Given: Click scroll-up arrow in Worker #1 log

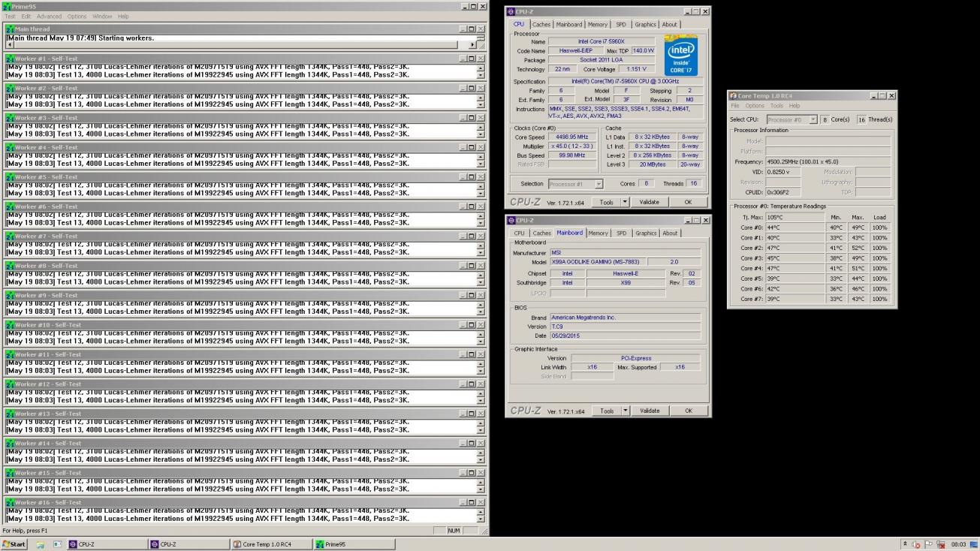Looking at the screenshot, I should (x=481, y=68).
